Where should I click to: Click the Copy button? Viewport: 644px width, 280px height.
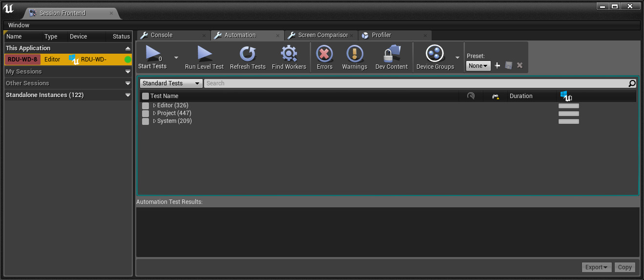[x=625, y=267]
